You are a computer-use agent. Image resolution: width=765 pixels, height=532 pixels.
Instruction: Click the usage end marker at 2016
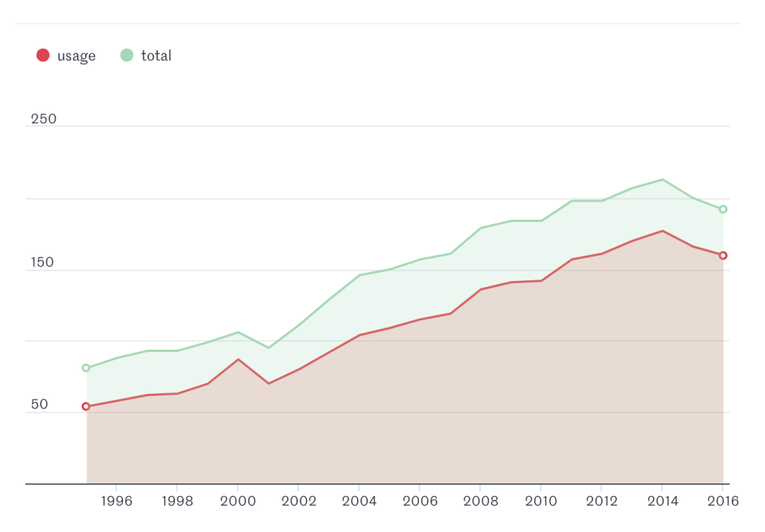click(x=723, y=256)
